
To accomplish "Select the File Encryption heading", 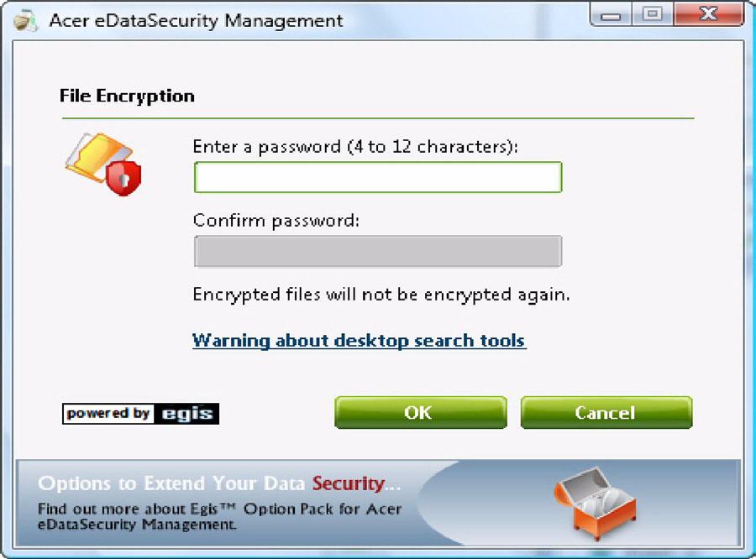I will pos(128,96).
